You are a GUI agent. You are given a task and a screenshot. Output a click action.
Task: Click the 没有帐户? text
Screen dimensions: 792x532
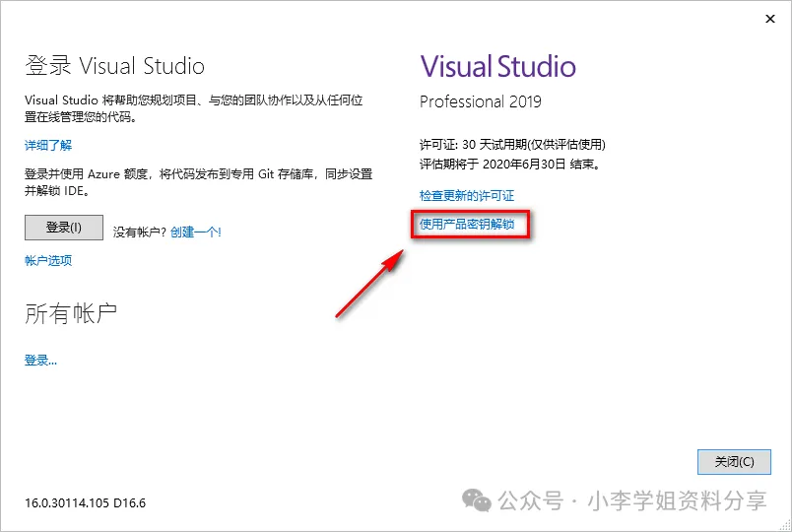point(140,232)
